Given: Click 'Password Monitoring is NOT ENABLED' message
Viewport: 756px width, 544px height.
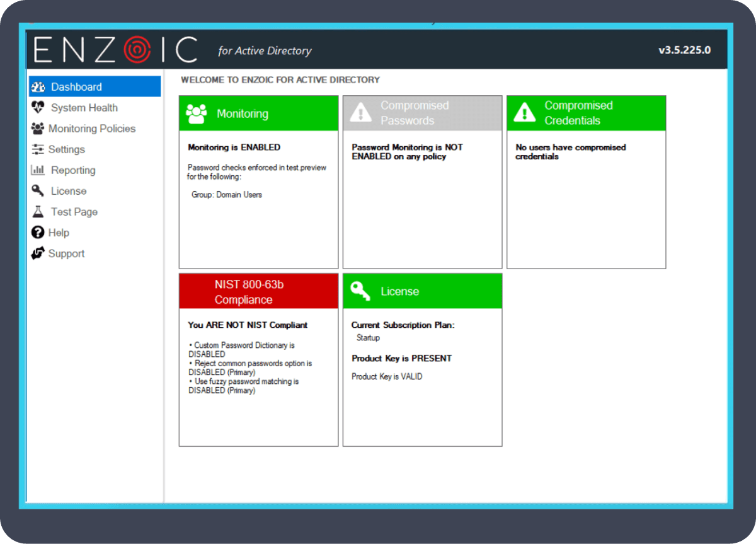Looking at the screenshot, I should point(407,152).
